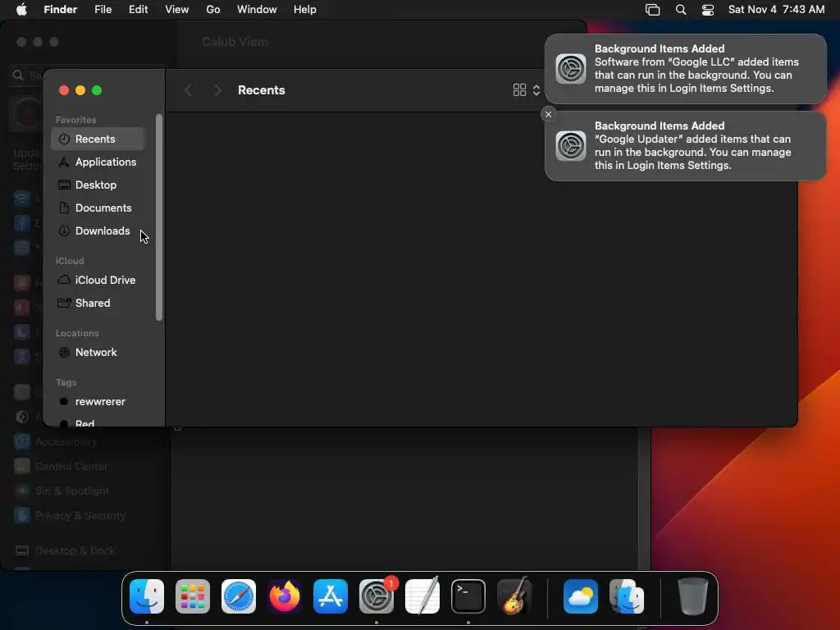
Task: Open the Window menu
Action: coord(257,10)
